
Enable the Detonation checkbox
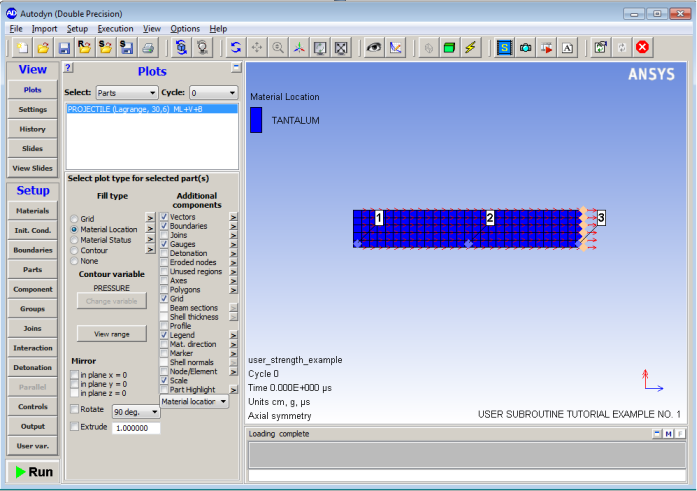pos(164,253)
